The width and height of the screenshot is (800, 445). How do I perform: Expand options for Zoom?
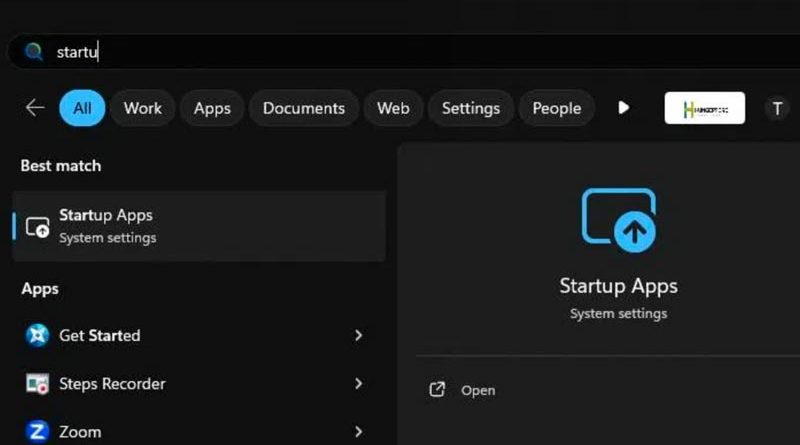358,432
